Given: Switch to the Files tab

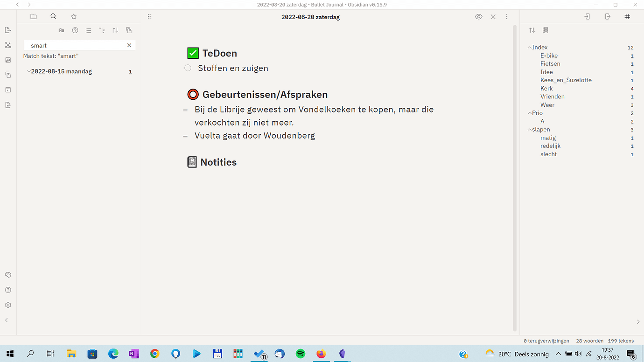Looking at the screenshot, I should [x=33, y=16].
